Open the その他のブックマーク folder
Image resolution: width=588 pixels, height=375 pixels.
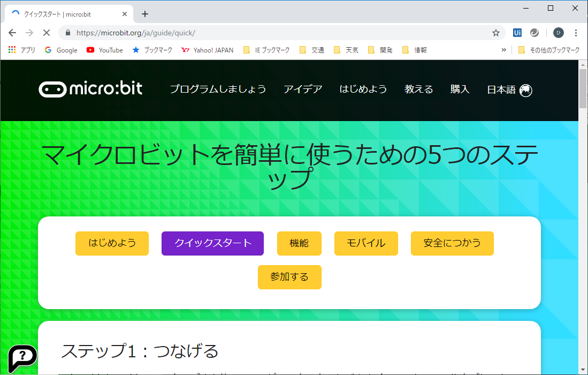tap(549, 50)
